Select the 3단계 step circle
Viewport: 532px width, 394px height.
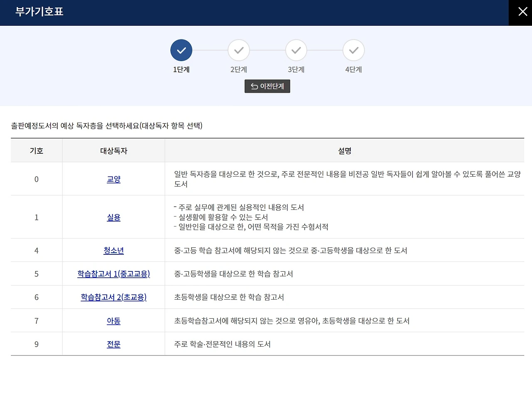coord(296,50)
